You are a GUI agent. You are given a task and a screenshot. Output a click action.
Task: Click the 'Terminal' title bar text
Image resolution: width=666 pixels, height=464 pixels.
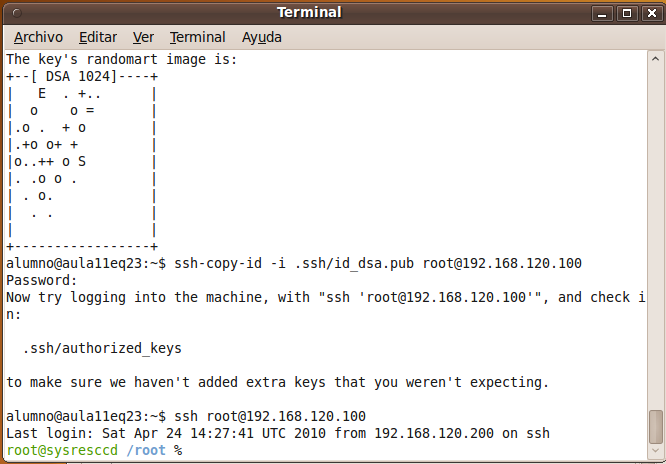(x=309, y=12)
